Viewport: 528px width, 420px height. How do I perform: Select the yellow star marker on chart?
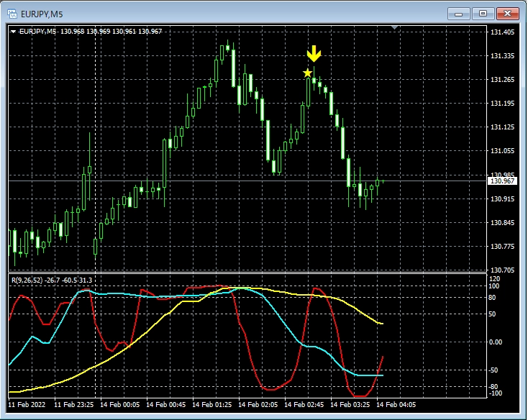(308, 73)
